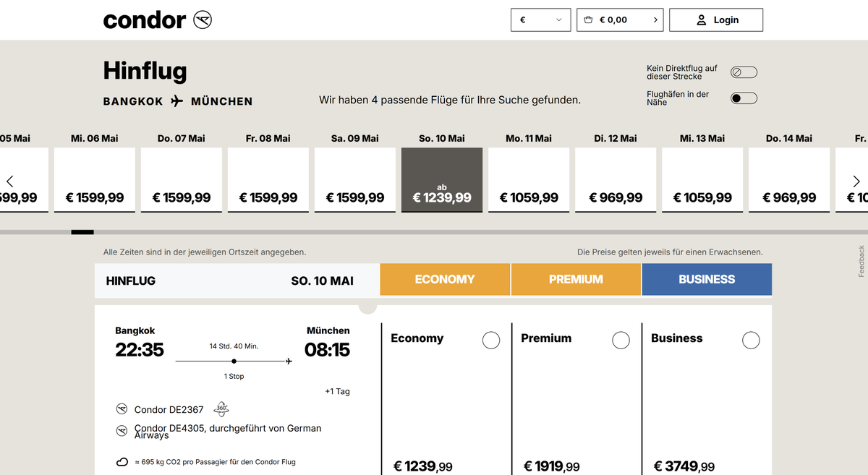Image resolution: width=868 pixels, height=475 pixels.
Task: Open the currency dropdown
Action: click(541, 20)
